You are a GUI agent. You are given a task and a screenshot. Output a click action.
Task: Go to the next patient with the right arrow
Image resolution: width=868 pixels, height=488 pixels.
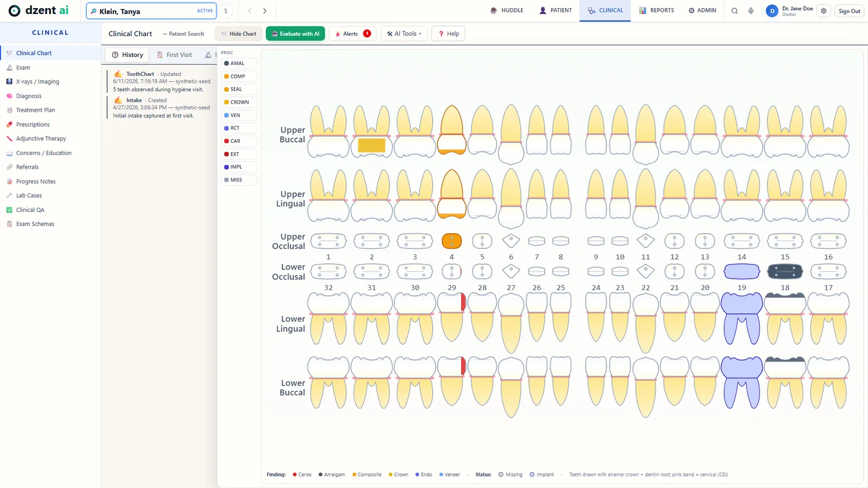pos(265,11)
